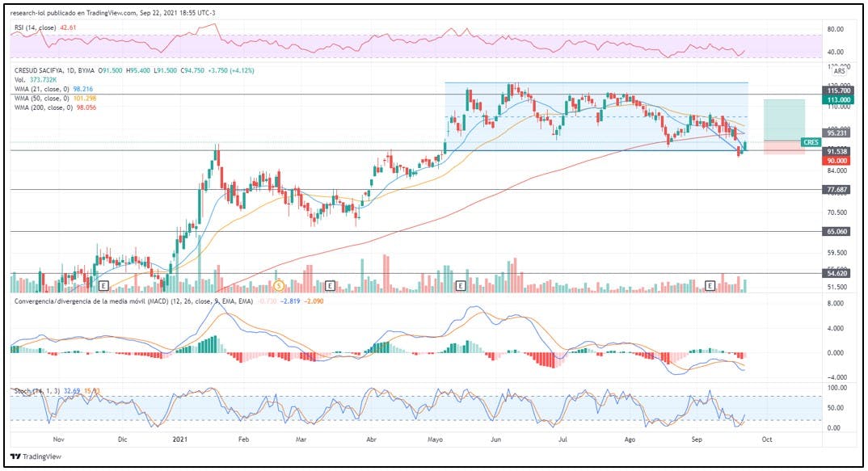868x471 pixels.
Task: Click the Mayo label on the time axis
Action: point(435,439)
